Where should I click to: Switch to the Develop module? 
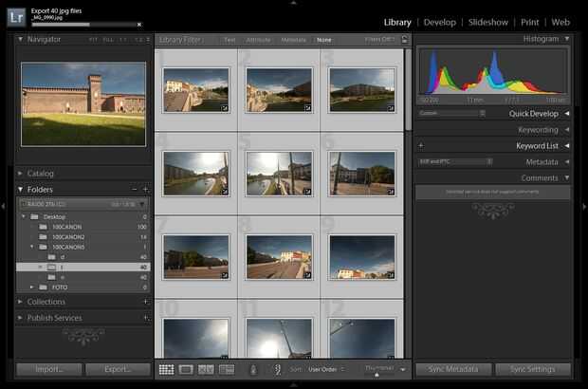(x=439, y=23)
